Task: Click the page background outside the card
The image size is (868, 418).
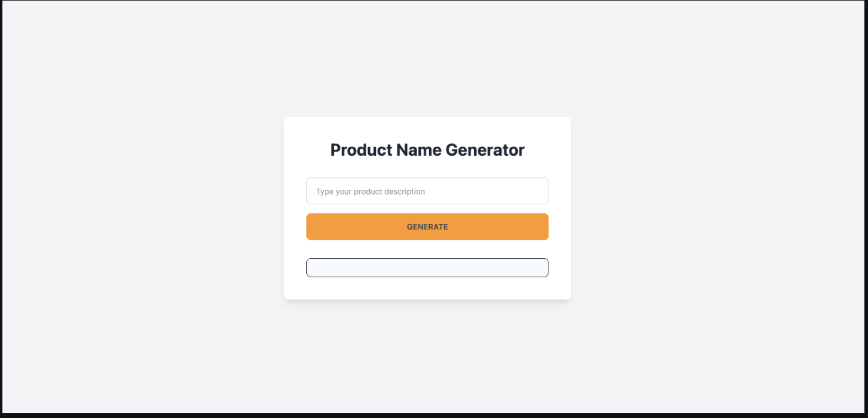Action: [120, 210]
